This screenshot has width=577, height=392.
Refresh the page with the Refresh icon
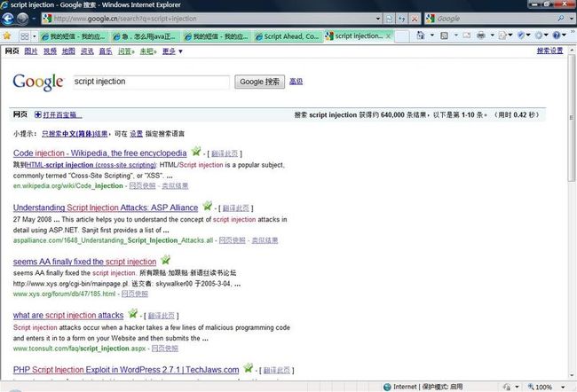point(402,19)
